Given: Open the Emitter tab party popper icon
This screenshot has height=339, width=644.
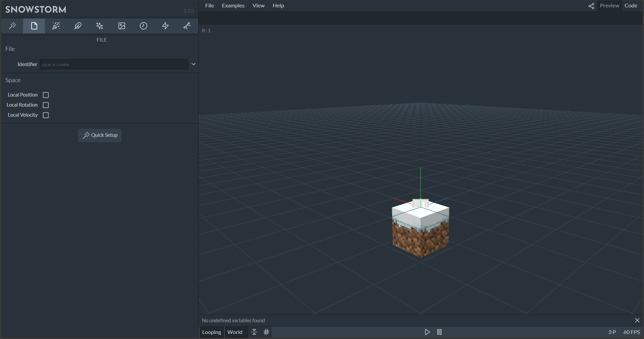Looking at the screenshot, I should pyautogui.click(x=56, y=26).
